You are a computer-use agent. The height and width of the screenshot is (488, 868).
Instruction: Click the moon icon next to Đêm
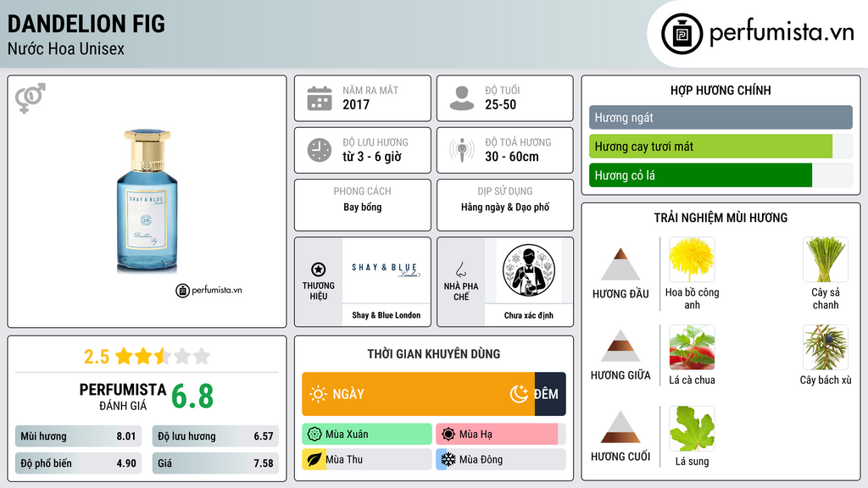click(x=520, y=394)
